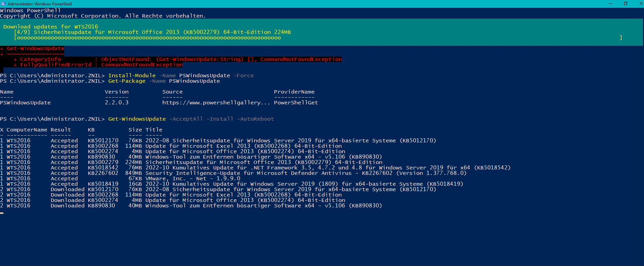Click 'Get-WindowsUpdate' in the last prompt line

(x=137, y=119)
